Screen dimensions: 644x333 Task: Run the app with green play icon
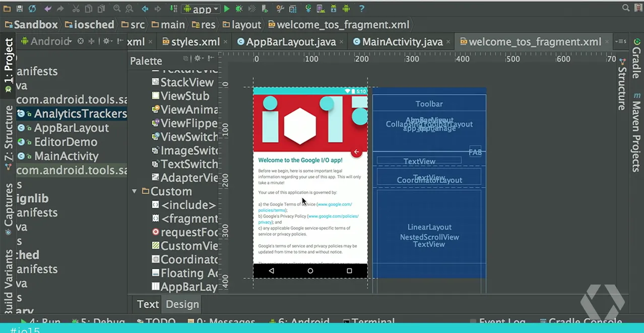pos(227,9)
